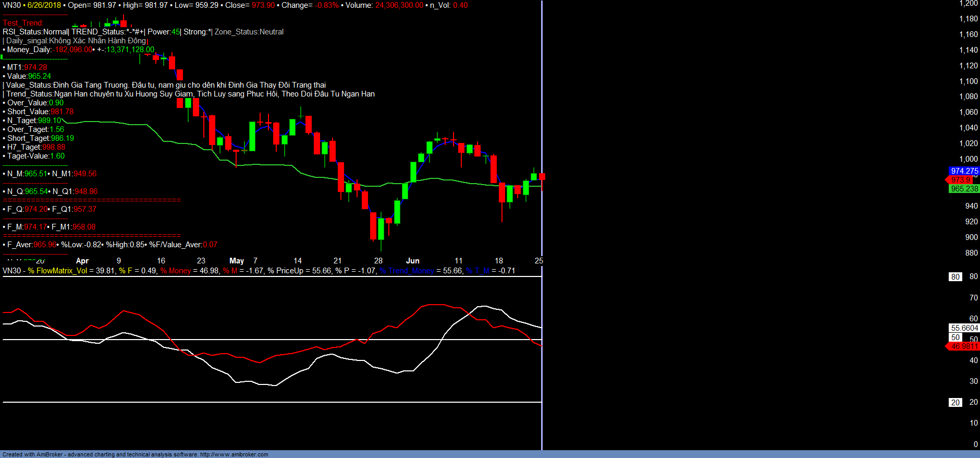The width and height of the screenshot is (980, 458).
Task: Click the Jun label on the date axis
Action: pyautogui.click(x=412, y=261)
